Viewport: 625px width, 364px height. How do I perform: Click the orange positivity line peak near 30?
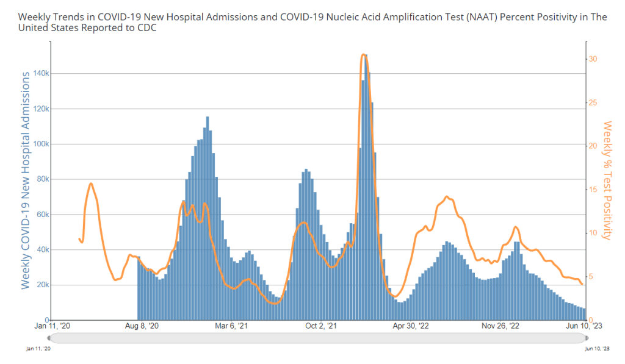[363, 55]
